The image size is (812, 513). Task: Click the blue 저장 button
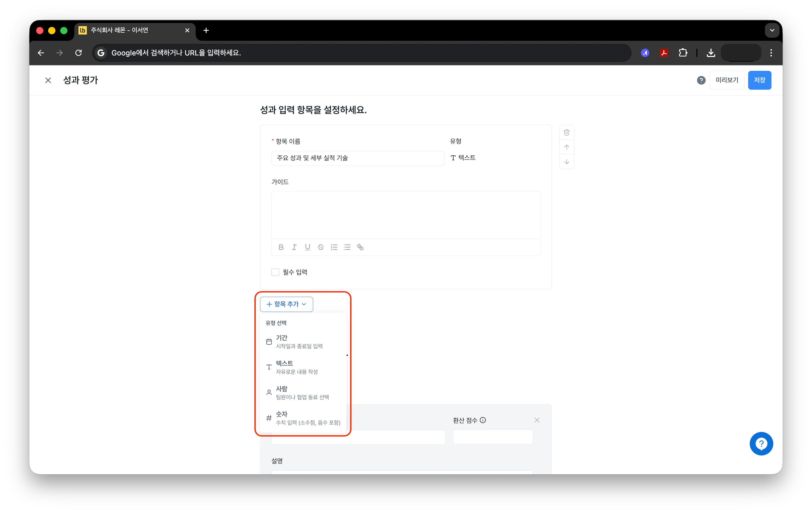click(759, 80)
